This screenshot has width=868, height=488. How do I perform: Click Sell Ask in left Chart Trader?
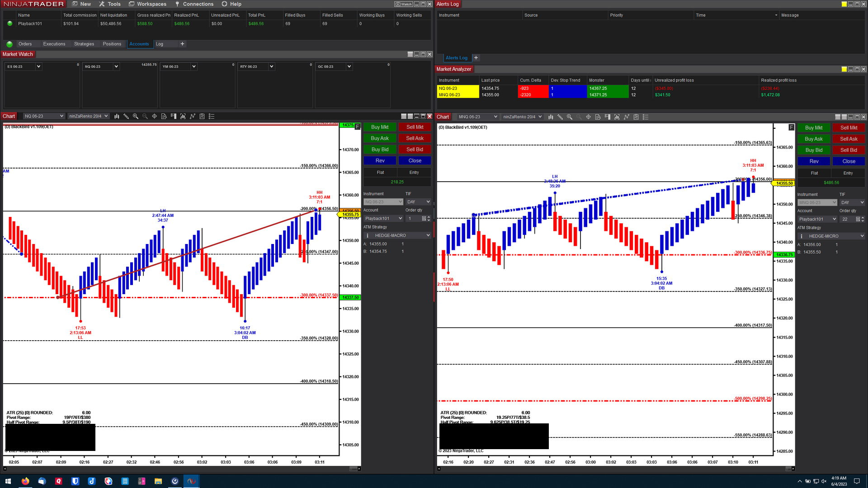click(x=415, y=138)
